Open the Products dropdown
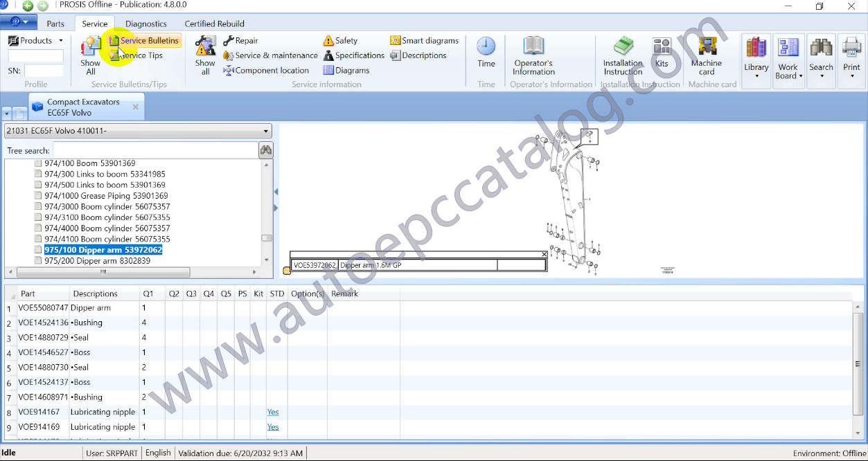 click(35, 41)
